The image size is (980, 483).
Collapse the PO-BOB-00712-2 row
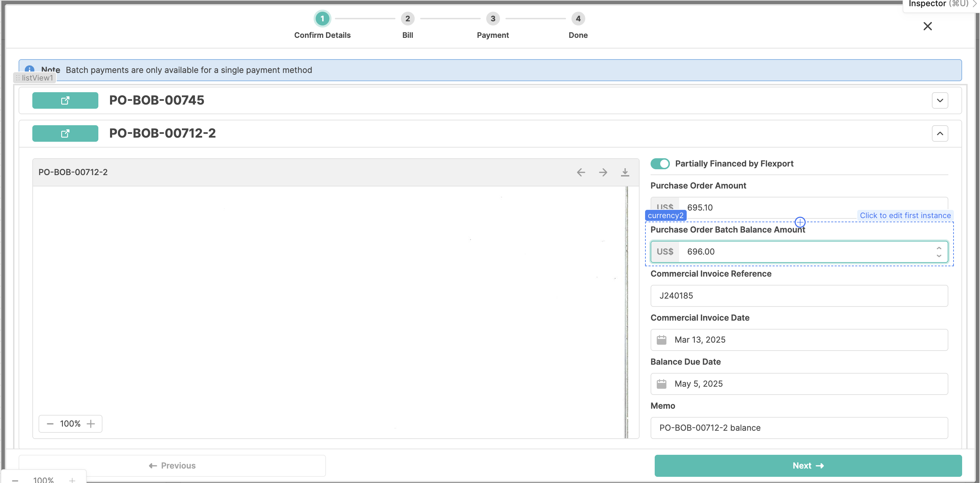(x=940, y=133)
